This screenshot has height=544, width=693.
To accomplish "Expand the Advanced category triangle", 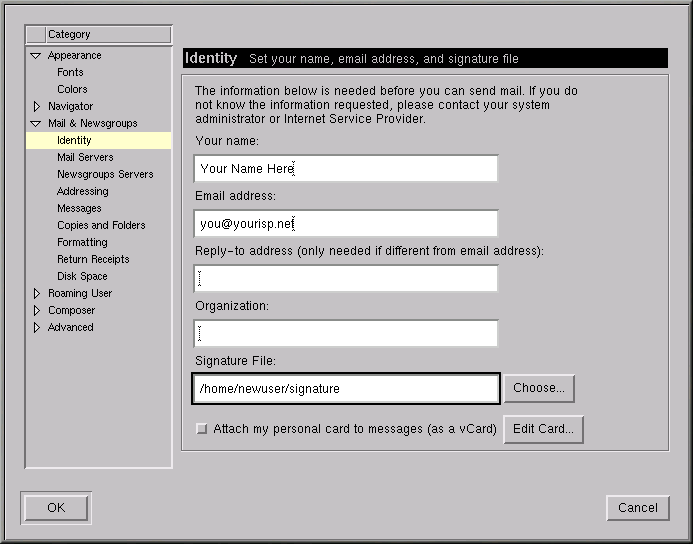I will click(37, 328).
